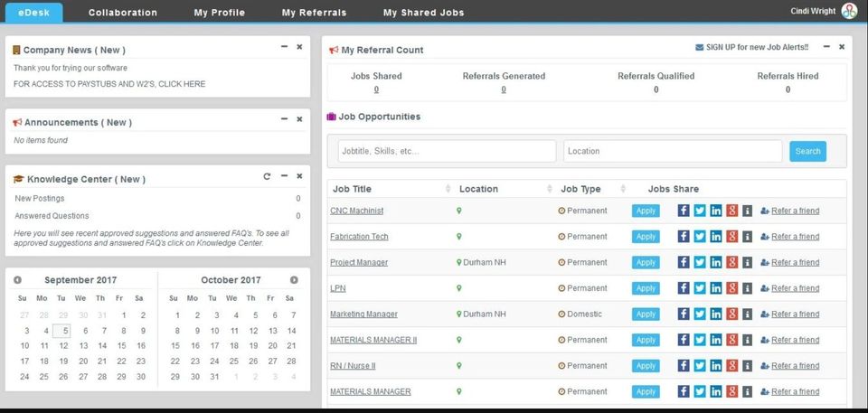Screen dimensions: 868x413
Task: Open the Project Manager job link
Action: [359, 262]
